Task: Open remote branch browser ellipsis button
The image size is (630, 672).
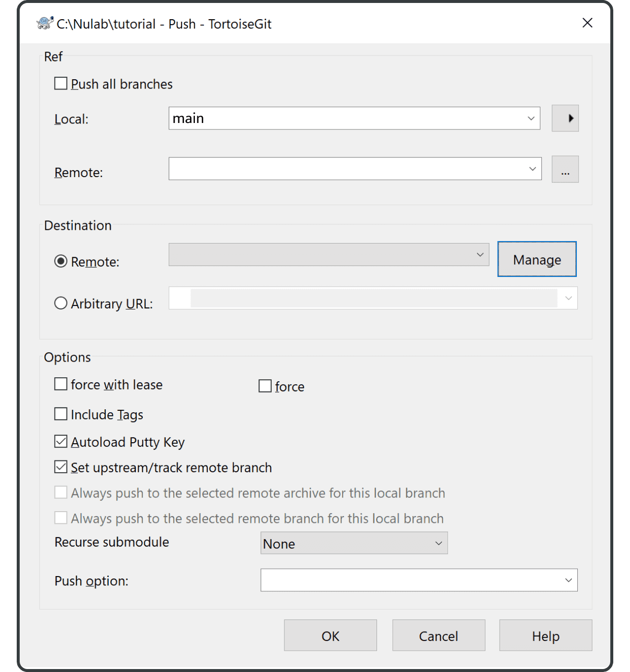Action: coord(565,169)
